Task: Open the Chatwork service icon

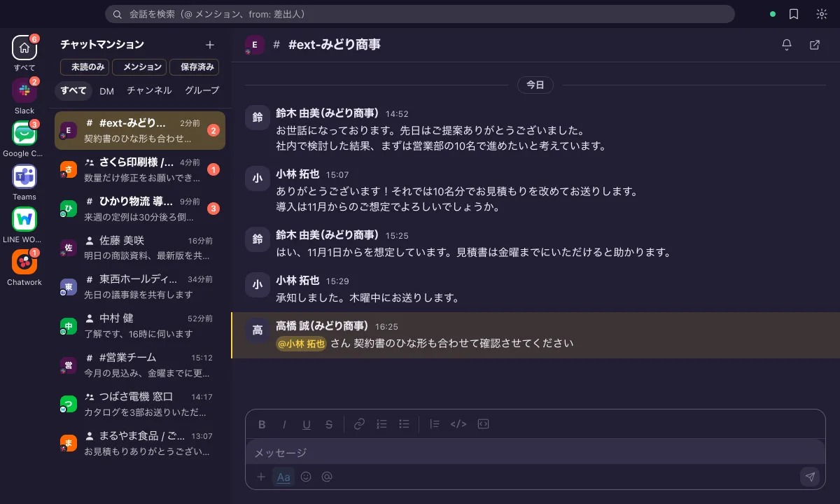Action: pos(24,262)
